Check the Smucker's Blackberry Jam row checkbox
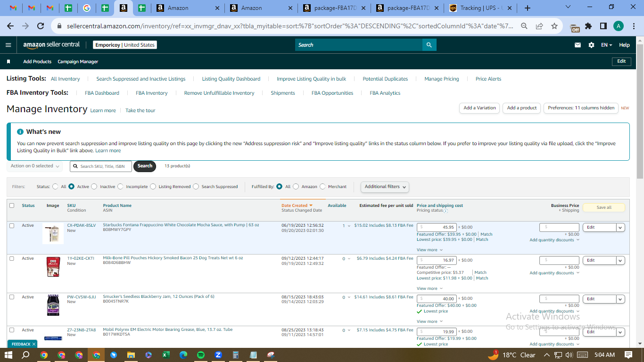The height and width of the screenshot is (362, 644). 12,297
